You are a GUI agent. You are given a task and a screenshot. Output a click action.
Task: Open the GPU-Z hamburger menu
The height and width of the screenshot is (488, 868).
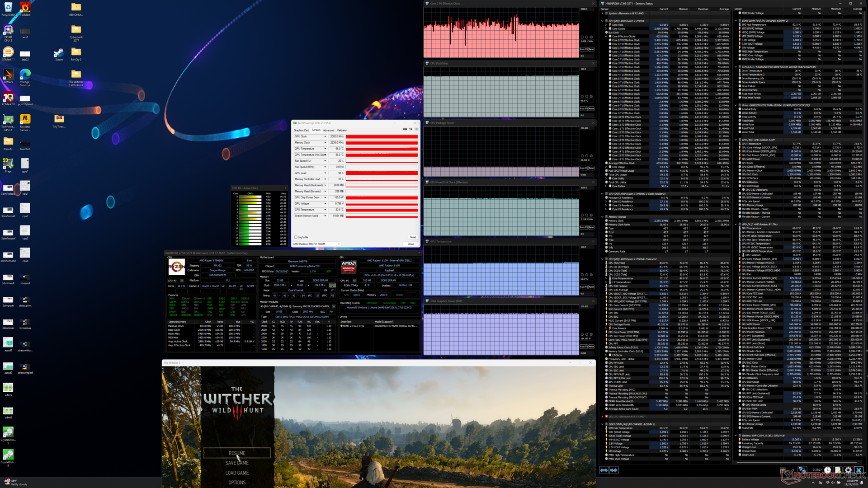coord(416,129)
